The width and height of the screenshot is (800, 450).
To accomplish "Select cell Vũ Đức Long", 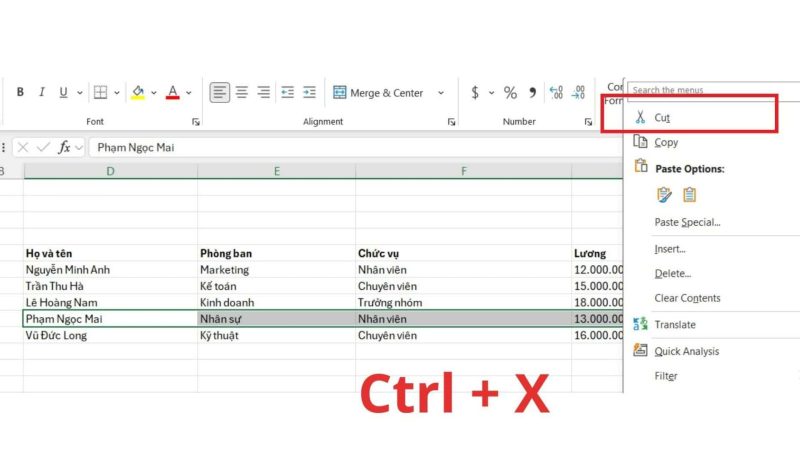I will (x=111, y=335).
